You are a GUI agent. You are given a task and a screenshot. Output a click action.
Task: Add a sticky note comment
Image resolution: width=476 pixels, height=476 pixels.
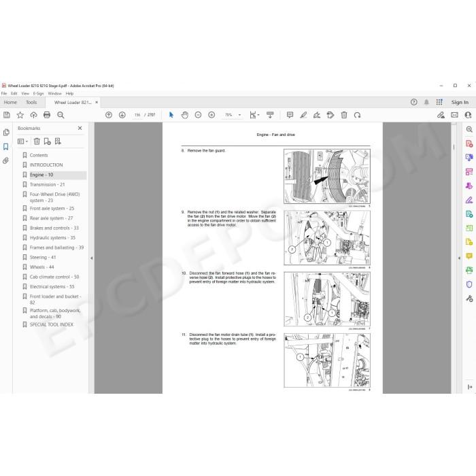click(290, 115)
